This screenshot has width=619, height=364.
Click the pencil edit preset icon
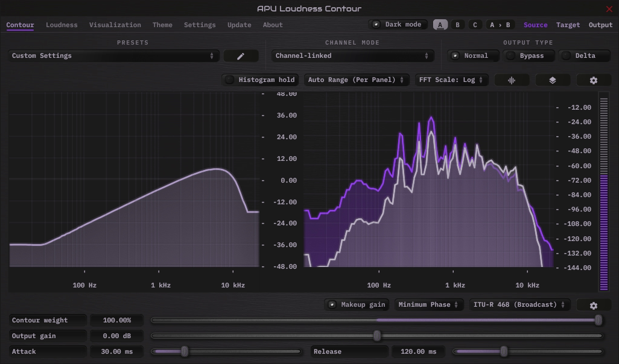[241, 56]
